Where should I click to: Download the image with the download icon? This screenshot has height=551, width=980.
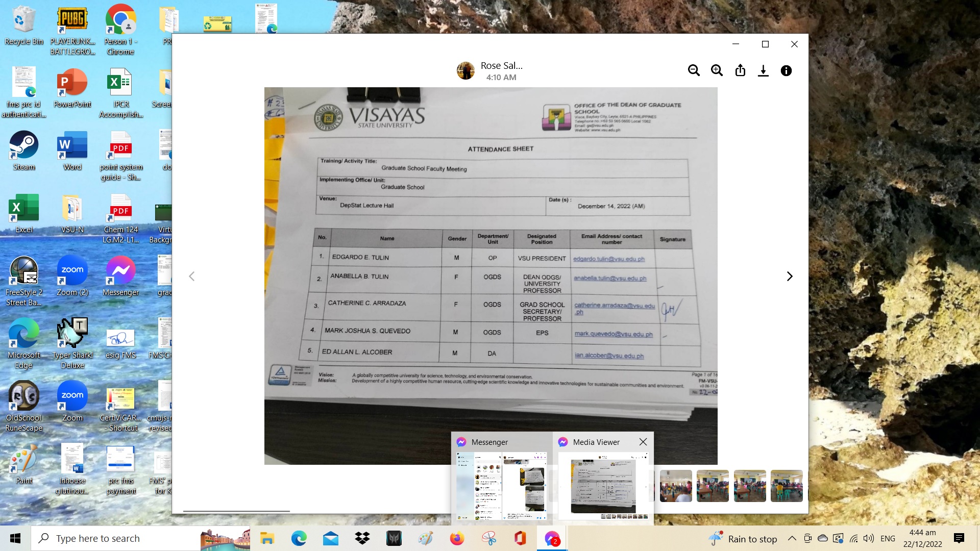click(x=763, y=70)
